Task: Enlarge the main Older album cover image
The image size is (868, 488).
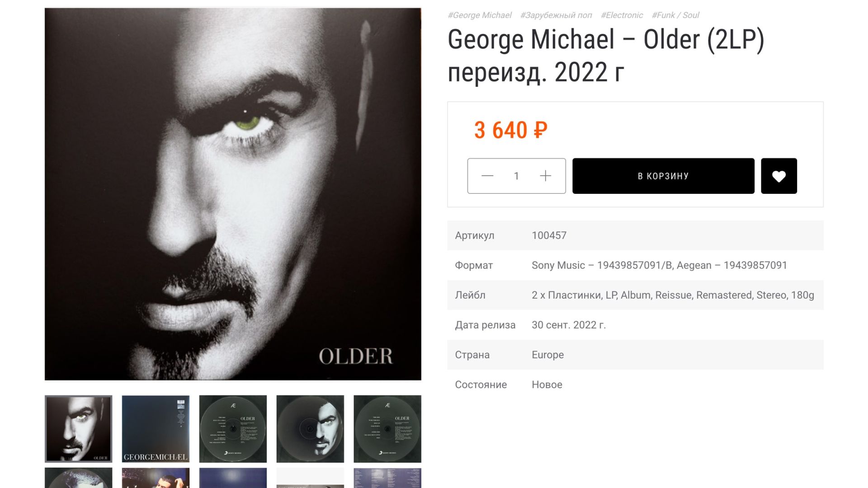Action: (x=233, y=194)
